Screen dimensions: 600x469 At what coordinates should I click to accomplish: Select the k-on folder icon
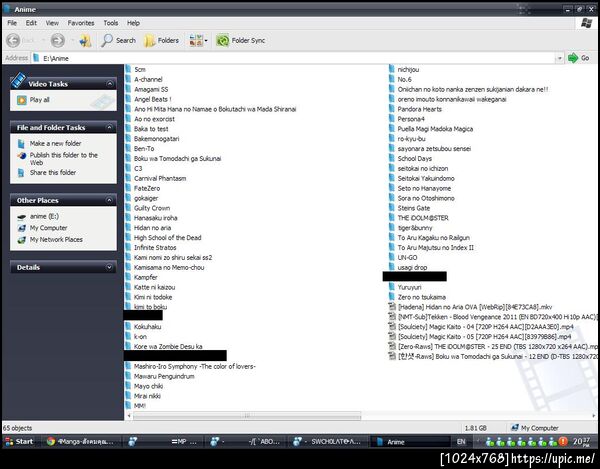point(128,337)
